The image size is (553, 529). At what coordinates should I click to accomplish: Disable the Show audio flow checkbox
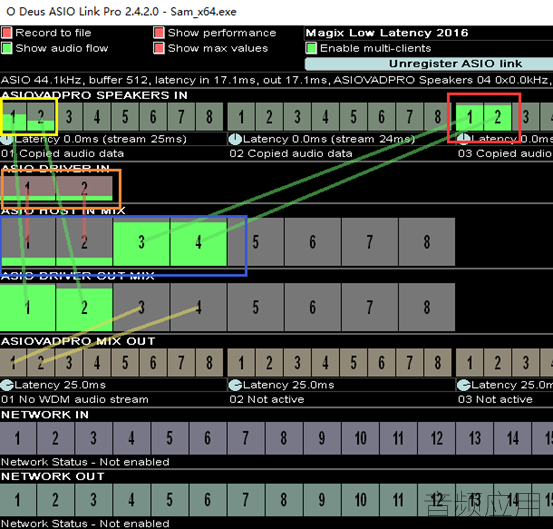7,48
